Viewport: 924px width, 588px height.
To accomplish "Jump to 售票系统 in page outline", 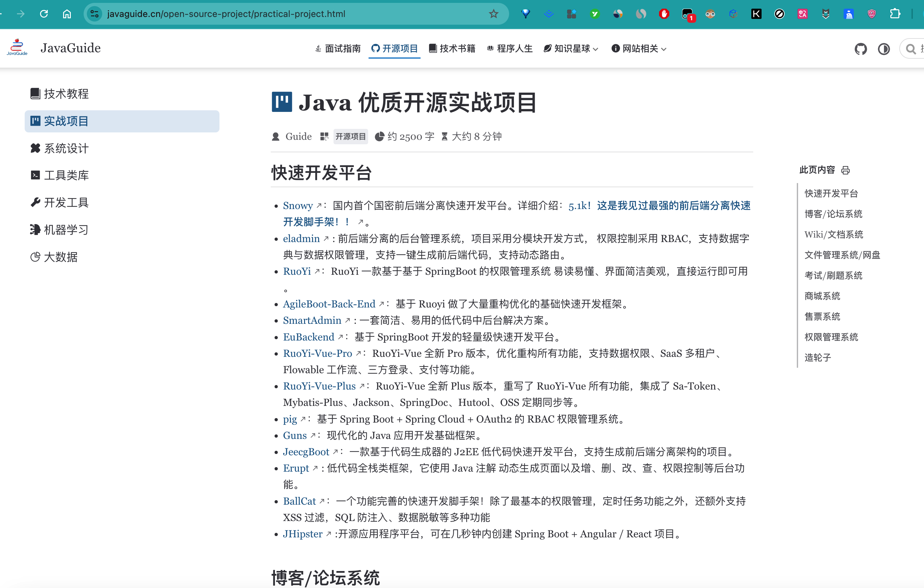I will coord(822,316).
